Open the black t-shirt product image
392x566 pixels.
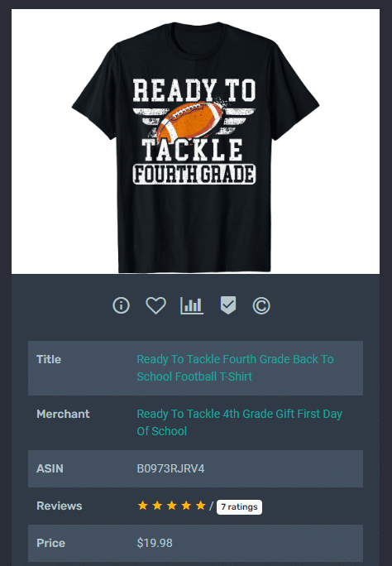pyautogui.click(x=195, y=141)
